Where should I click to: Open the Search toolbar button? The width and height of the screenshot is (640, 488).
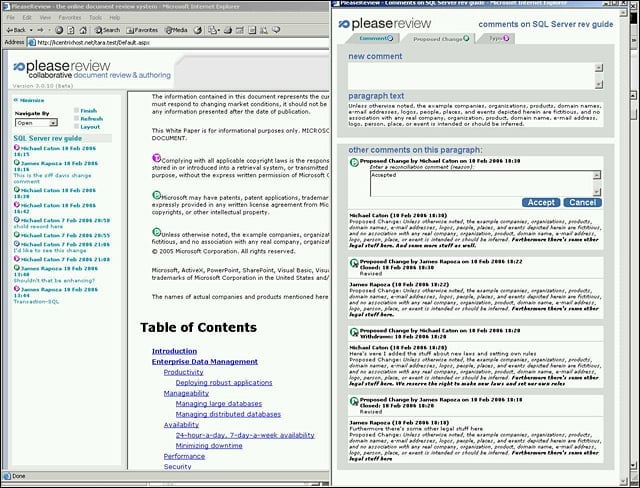[x=107, y=30]
